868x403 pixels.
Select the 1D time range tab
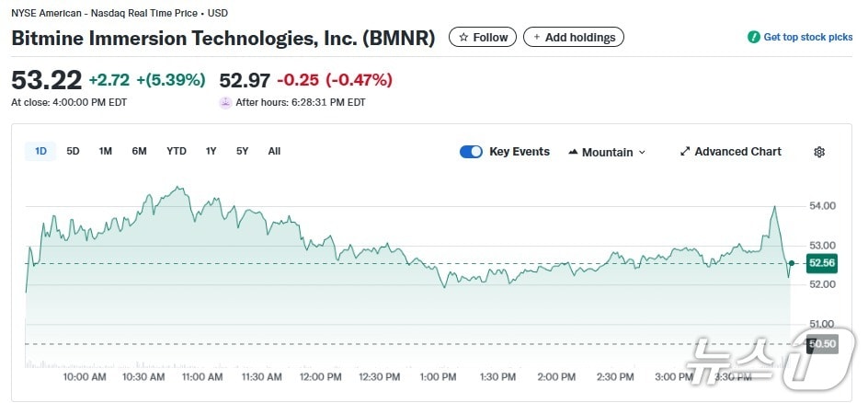[40, 151]
